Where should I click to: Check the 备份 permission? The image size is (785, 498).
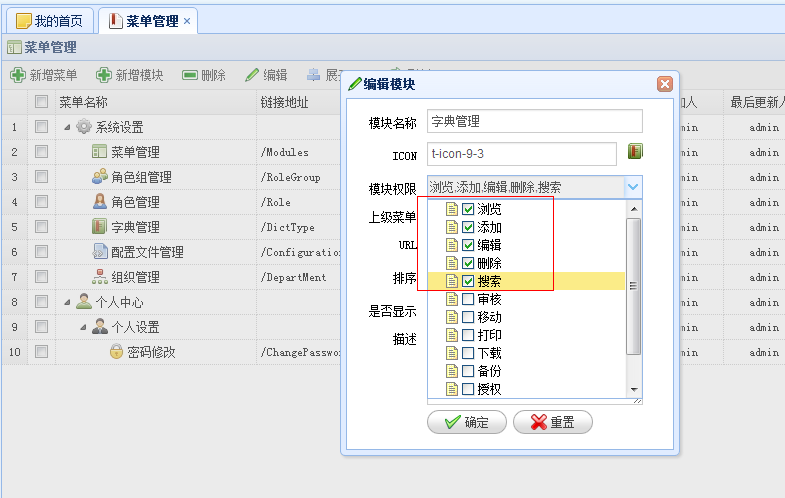(468, 371)
